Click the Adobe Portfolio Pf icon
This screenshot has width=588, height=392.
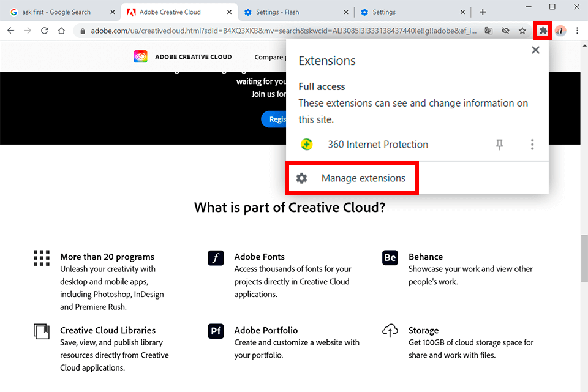pyautogui.click(x=216, y=331)
